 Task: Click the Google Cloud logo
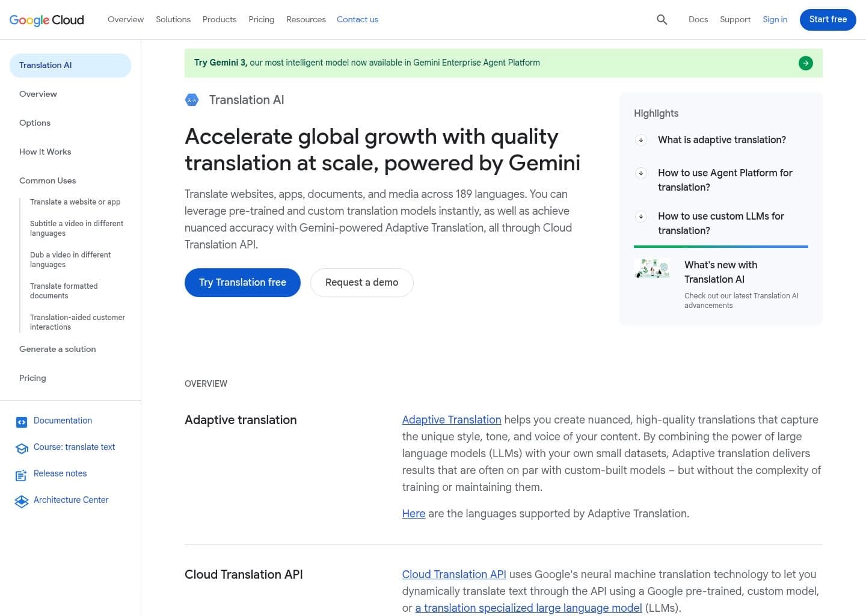[47, 20]
